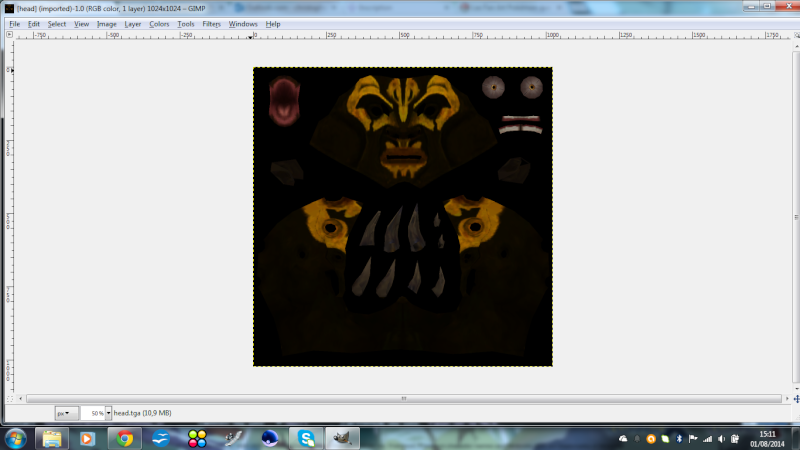Open the Tools menu

pyautogui.click(x=186, y=24)
